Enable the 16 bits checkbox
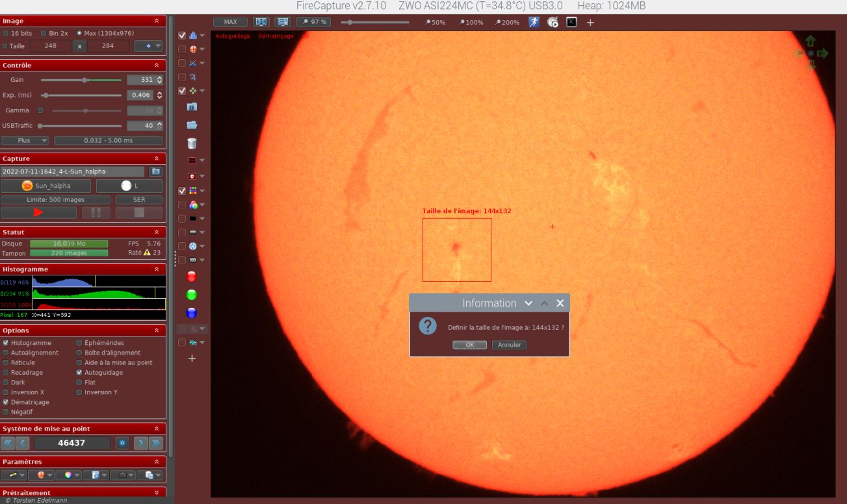Image resolution: width=847 pixels, height=504 pixels. click(6, 33)
